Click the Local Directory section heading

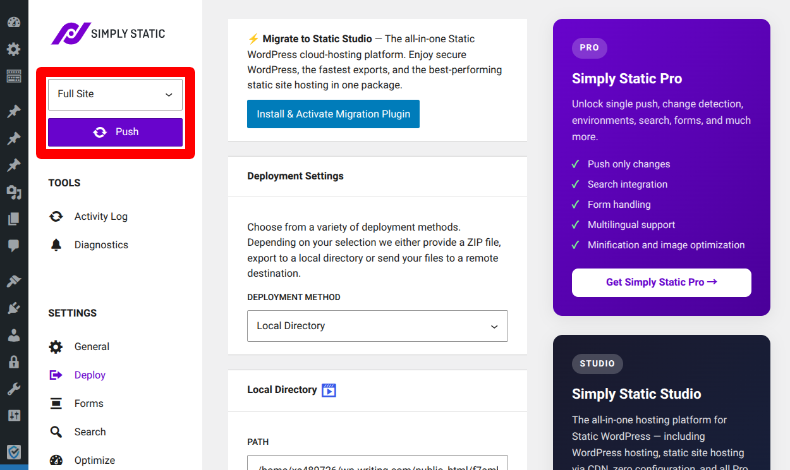pyautogui.click(x=282, y=389)
